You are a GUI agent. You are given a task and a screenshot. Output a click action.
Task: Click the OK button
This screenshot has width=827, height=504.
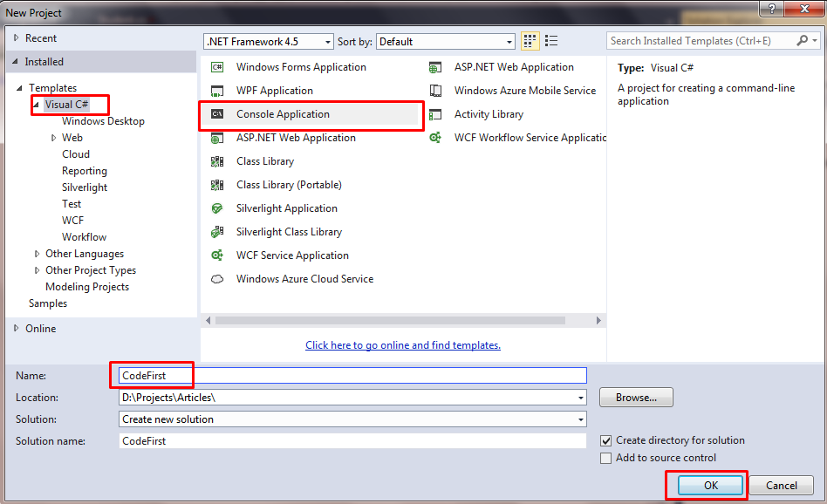click(x=710, y=485)
